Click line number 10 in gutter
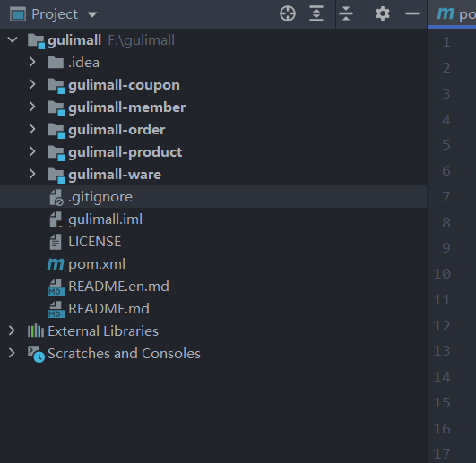476x463 pixels. (442, 274)
